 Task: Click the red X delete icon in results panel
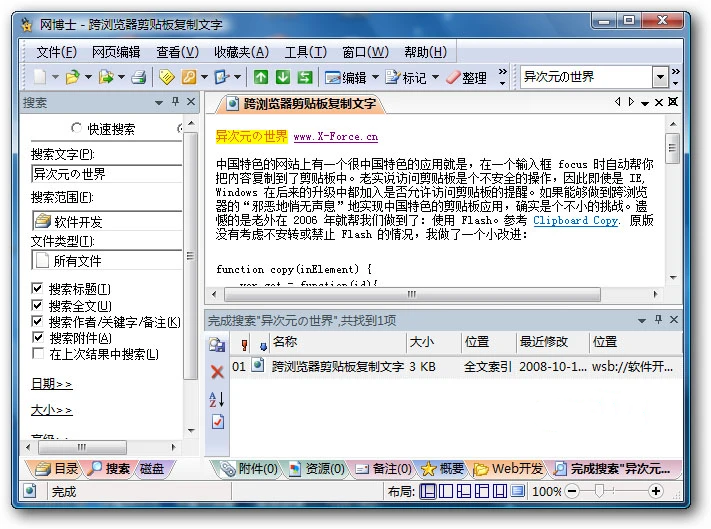217,372
